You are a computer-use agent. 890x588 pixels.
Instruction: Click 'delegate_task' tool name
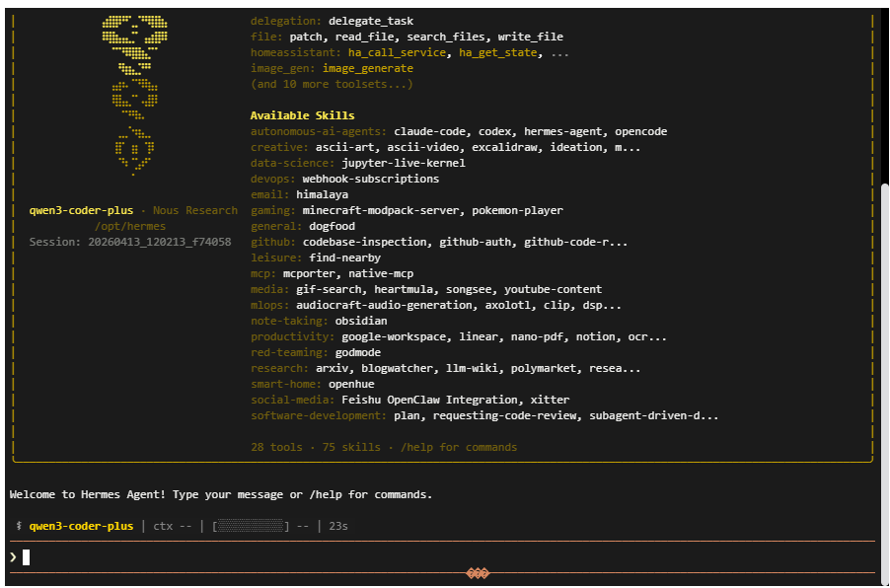pos(371,21)
